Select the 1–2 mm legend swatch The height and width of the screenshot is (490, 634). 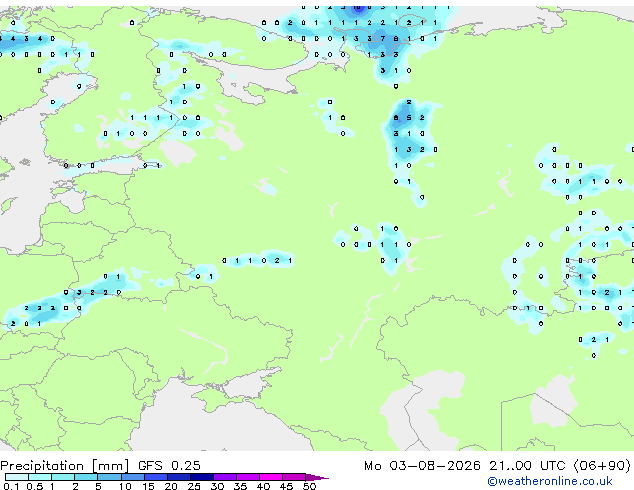click(63, 477)
